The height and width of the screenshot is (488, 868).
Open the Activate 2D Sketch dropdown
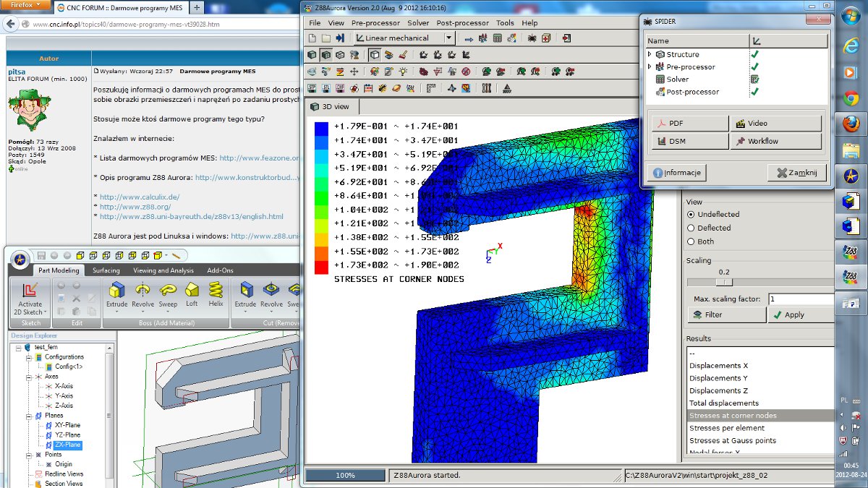(x=46, y=313)
